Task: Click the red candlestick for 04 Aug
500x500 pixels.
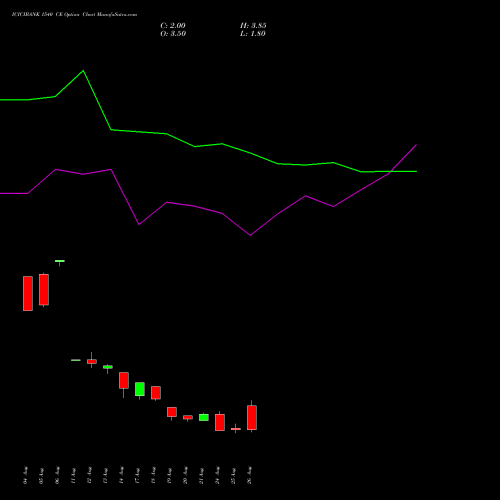Action: pyautogui.click(x=28, y=293)
